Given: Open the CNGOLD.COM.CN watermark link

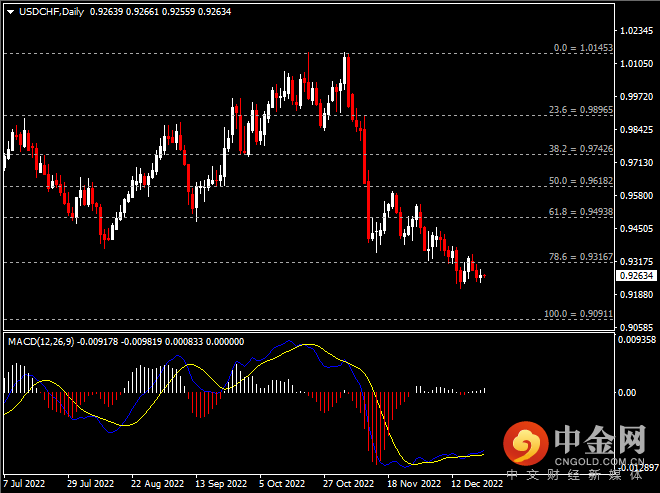Looking at the screenshot, I should point(598,463).
